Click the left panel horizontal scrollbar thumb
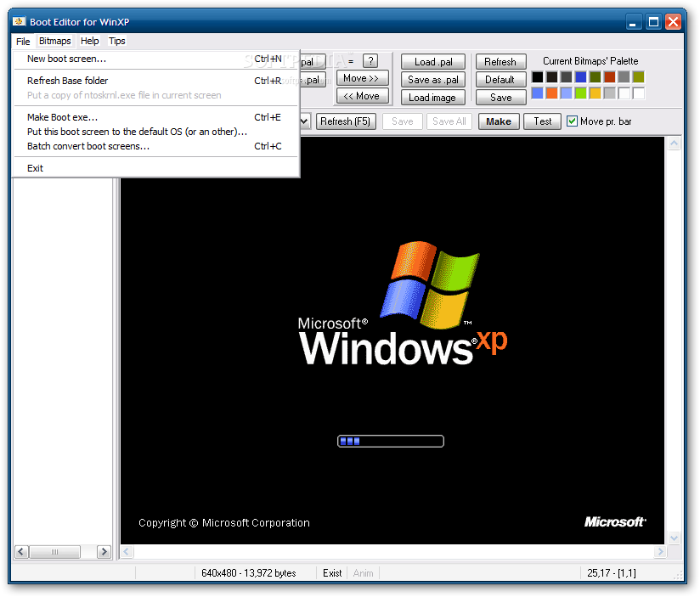This screenshot has width=700, height=597. click(55, 551)
